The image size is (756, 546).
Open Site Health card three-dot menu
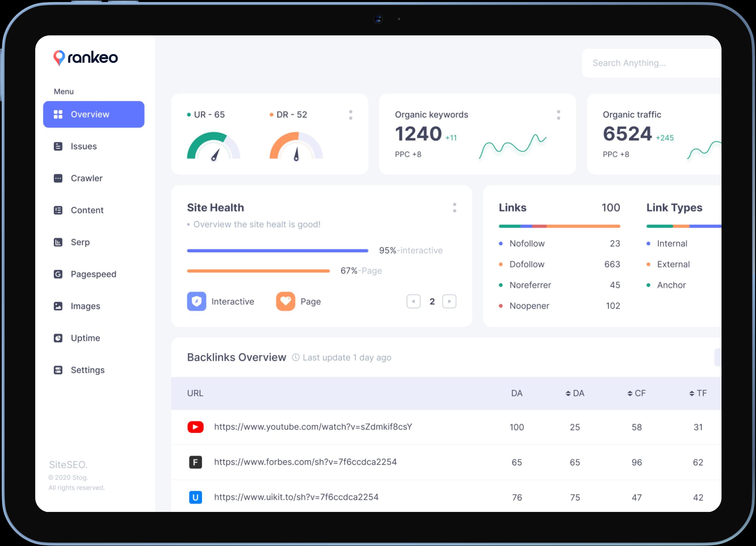coord(454,208)
